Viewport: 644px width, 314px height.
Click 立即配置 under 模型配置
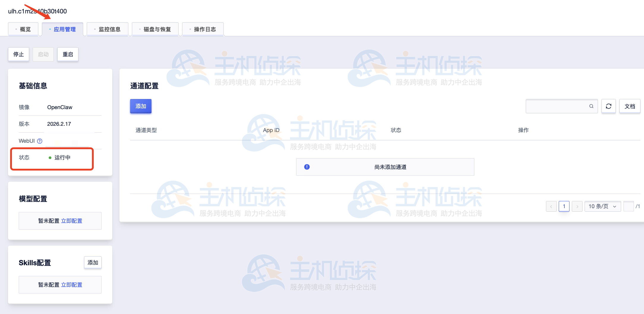[x=72, y=221]
